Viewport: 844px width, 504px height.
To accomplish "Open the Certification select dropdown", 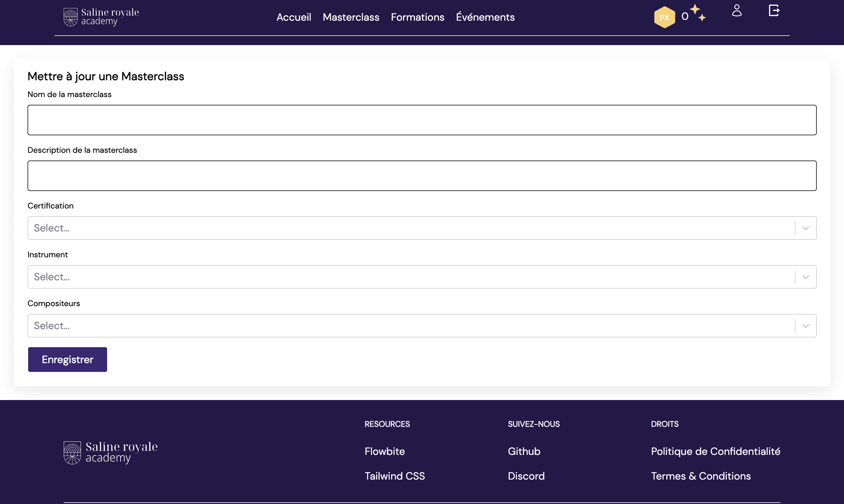I will [422, 228].
